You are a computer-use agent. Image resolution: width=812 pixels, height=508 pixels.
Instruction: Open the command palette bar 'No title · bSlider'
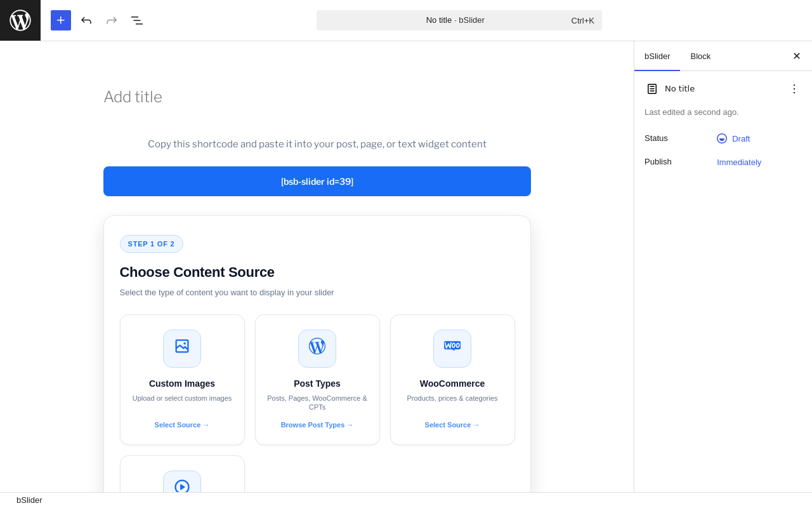[459, 20]
